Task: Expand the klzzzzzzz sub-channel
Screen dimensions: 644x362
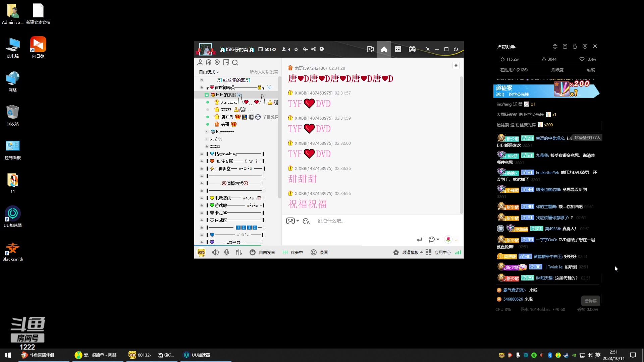Action: coord(207,132)
